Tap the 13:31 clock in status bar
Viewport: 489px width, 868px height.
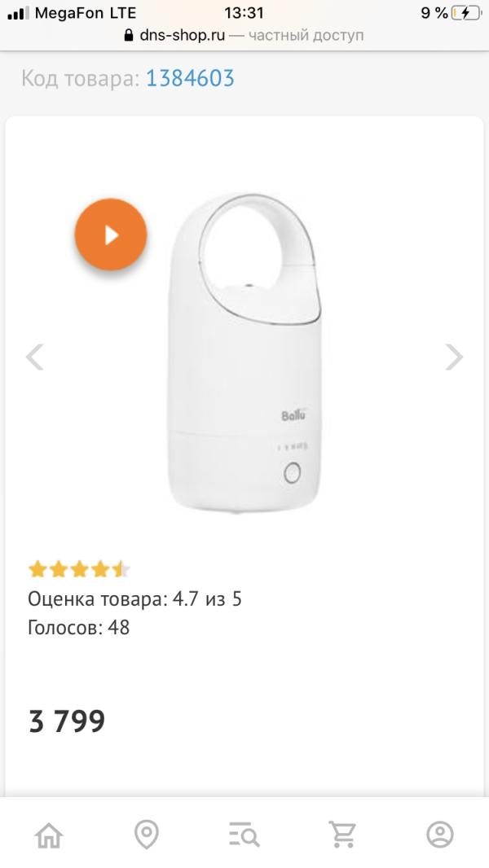tap(244, 13)
